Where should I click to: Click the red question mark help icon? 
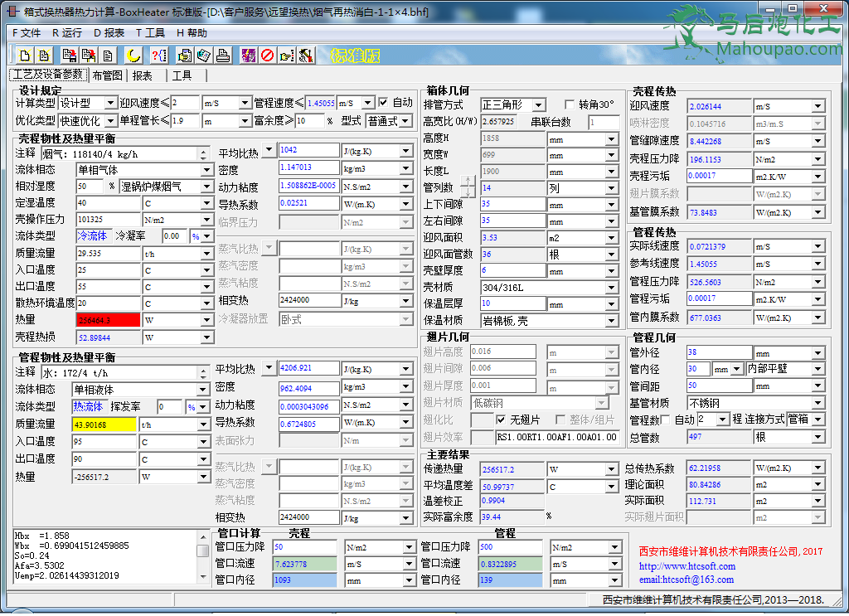[x=158, y=56]
